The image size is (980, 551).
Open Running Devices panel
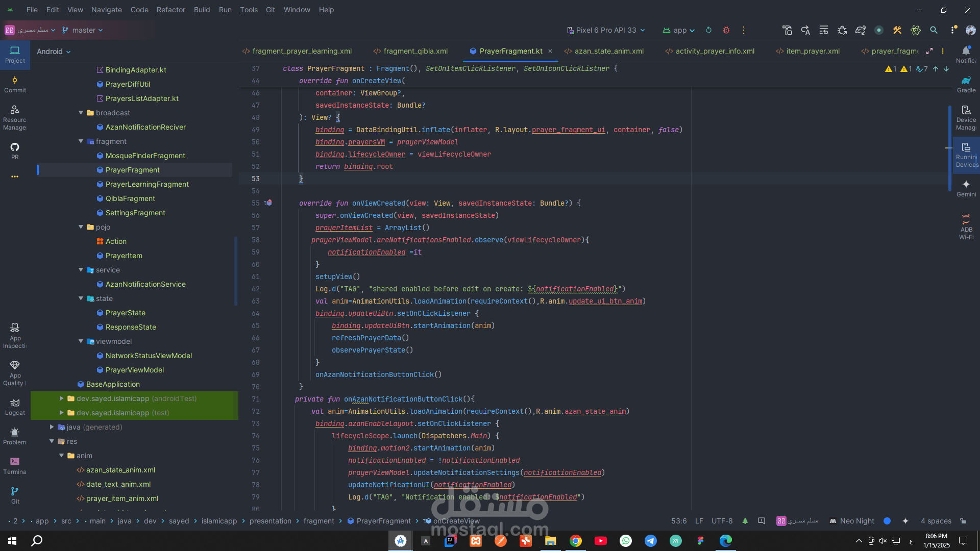[966, 155]
